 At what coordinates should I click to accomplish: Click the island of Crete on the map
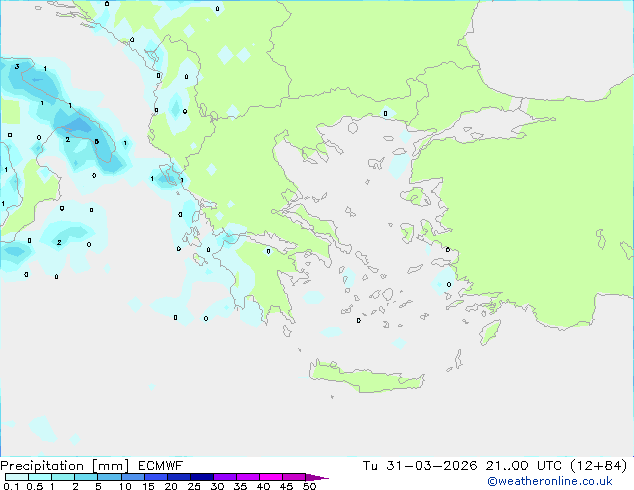pyautogui.click(x=366, y=376)
